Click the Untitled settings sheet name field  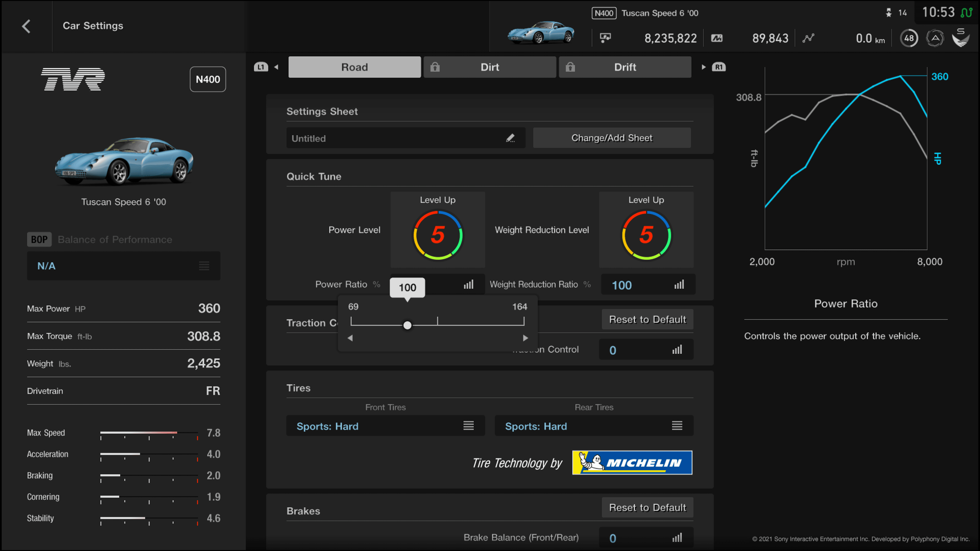[x=406, y=138]
